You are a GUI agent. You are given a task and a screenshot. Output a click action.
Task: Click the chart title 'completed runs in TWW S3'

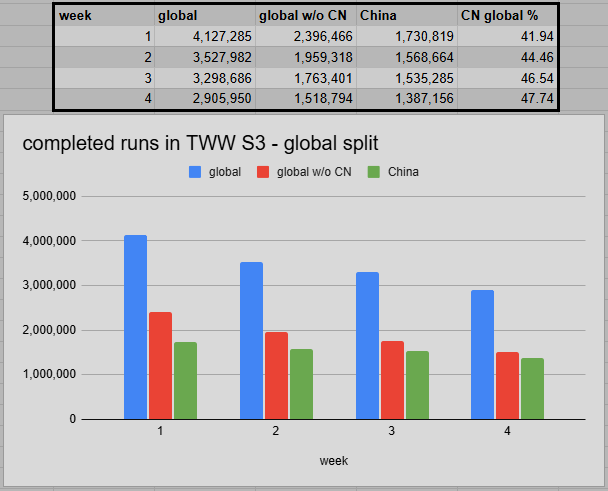144,143
